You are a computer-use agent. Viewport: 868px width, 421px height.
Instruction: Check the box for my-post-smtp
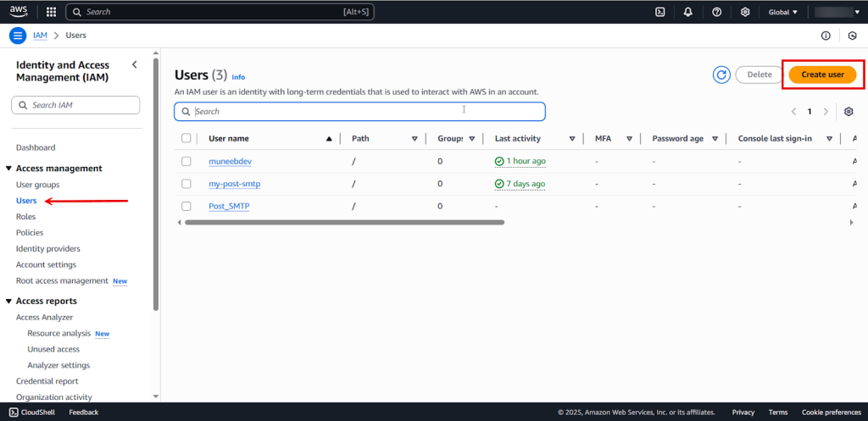(186, 184)
